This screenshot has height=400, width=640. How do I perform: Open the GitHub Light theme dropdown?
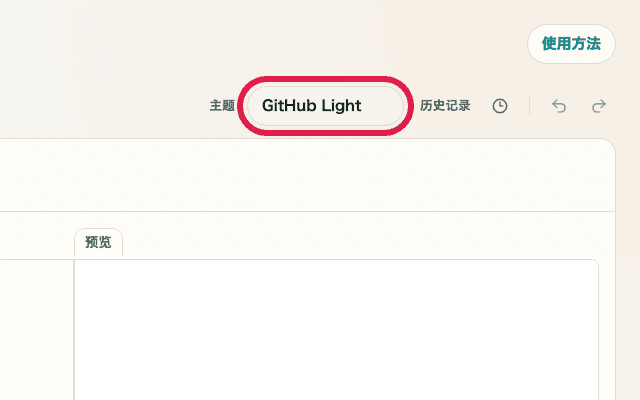tap(325, 106)
